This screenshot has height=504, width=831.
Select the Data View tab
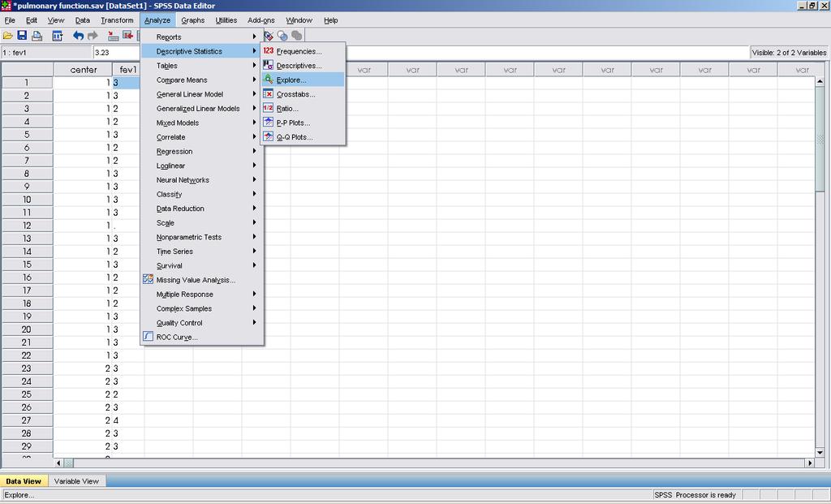pos(24,481)
